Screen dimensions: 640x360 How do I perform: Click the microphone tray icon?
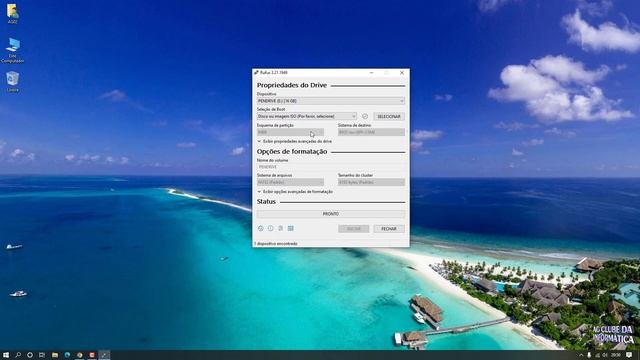coord(589,355)
